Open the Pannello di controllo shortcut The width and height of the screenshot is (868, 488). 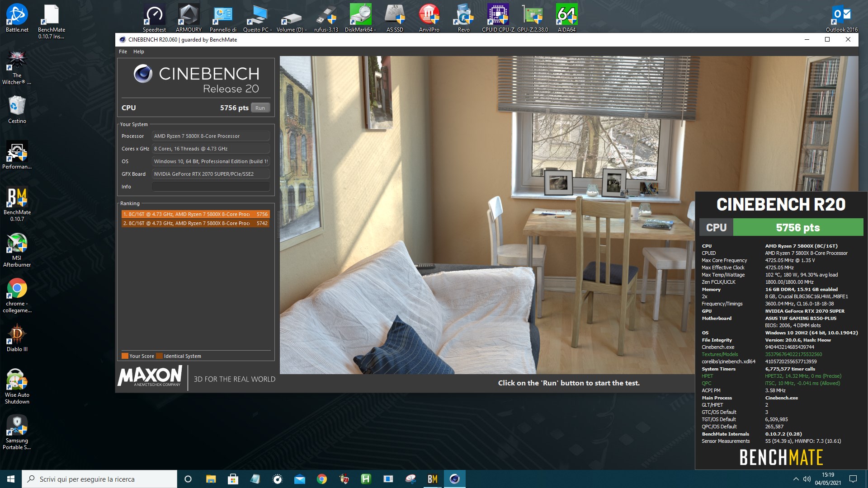(x=223, y=18)
